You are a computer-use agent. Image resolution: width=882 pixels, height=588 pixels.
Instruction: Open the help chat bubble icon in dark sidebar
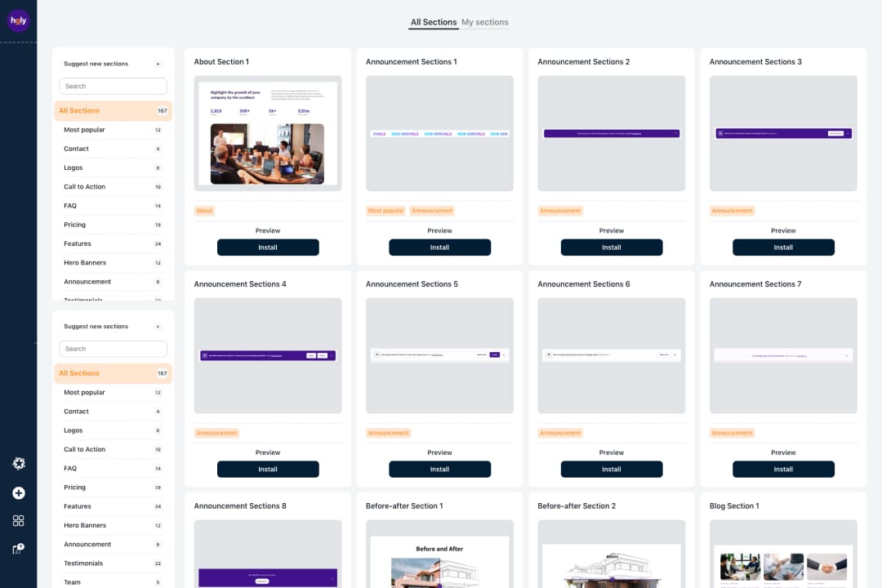(19, 549)
